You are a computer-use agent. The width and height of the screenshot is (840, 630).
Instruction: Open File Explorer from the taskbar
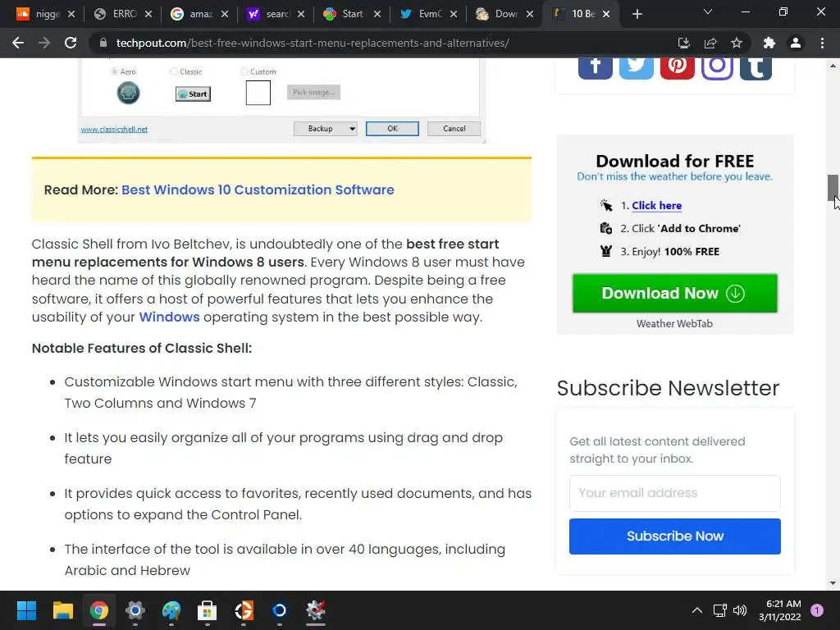click(62, 610)
